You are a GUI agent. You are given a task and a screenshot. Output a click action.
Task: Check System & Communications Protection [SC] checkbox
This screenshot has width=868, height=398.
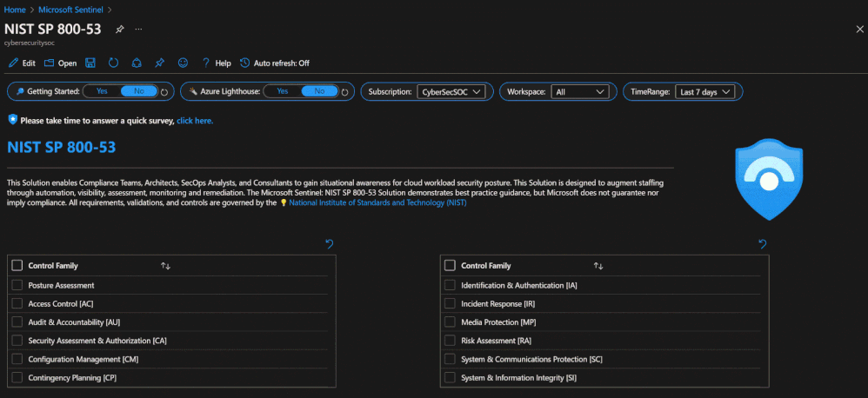pyautogui.click(x=450, y=359)
